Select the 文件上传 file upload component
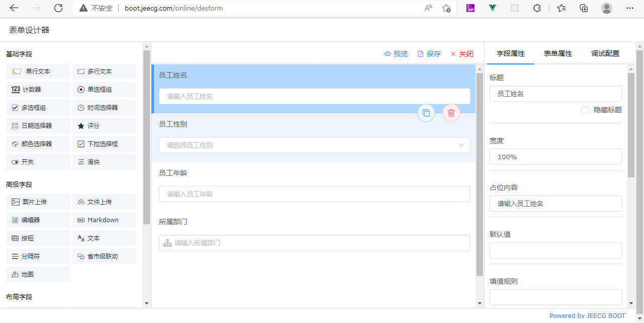This screenshot has height=323, width=644. (104, 202)
